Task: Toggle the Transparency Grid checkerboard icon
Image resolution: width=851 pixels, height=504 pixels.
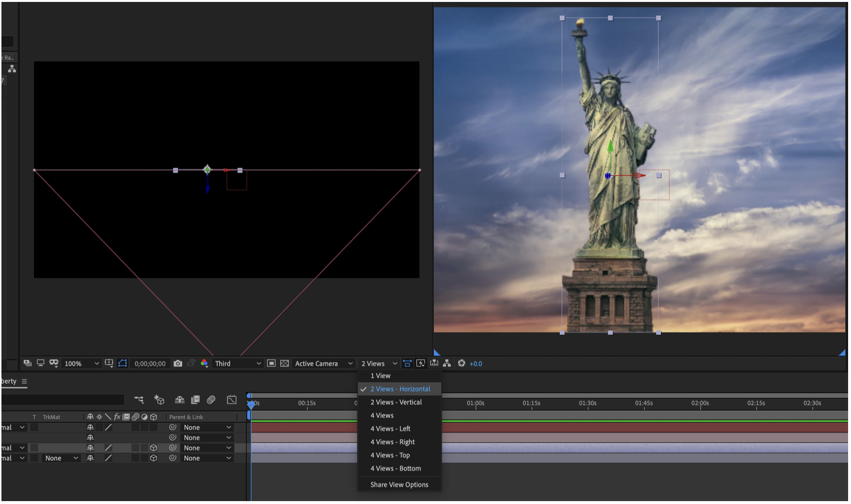Action: pos(284,364)
